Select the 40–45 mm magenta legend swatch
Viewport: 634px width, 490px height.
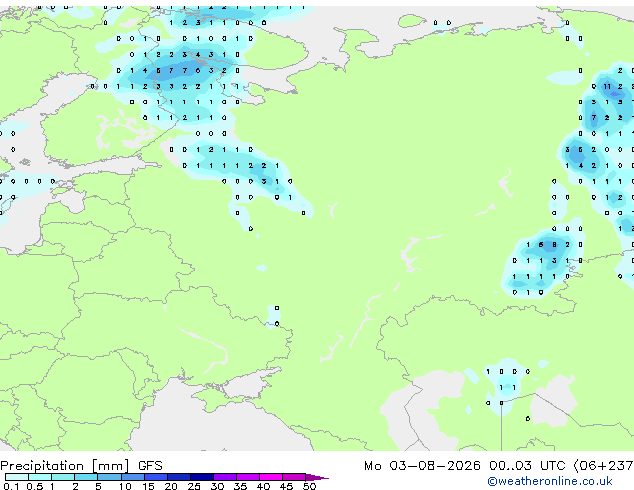[x=271, y=477]
